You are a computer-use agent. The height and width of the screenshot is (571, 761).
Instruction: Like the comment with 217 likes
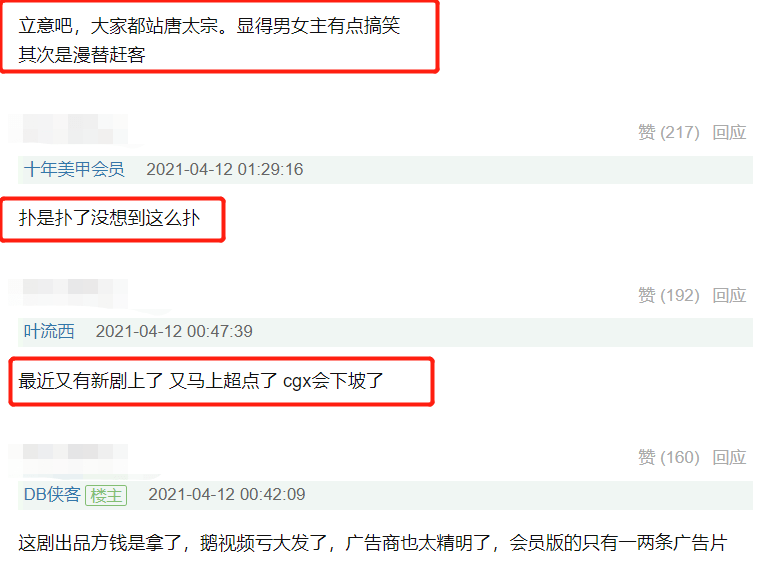(x=668, y=132)
